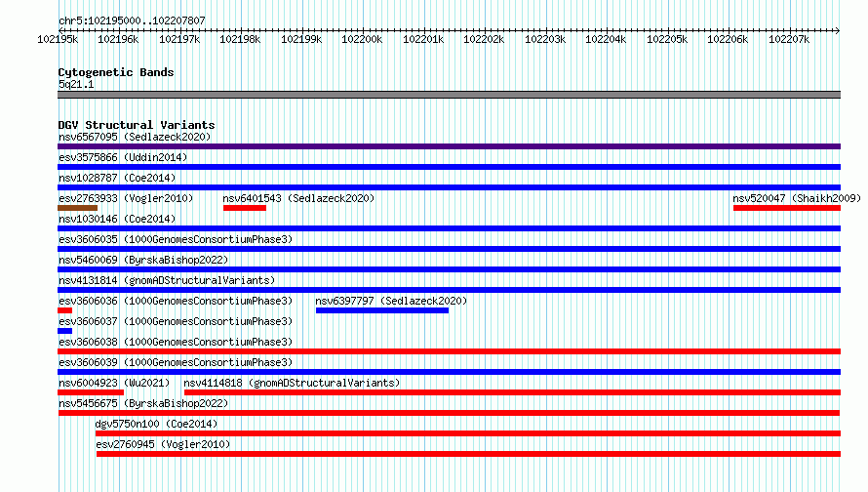Open nsv520047 (Shaikh2009) label

[797, 198]
